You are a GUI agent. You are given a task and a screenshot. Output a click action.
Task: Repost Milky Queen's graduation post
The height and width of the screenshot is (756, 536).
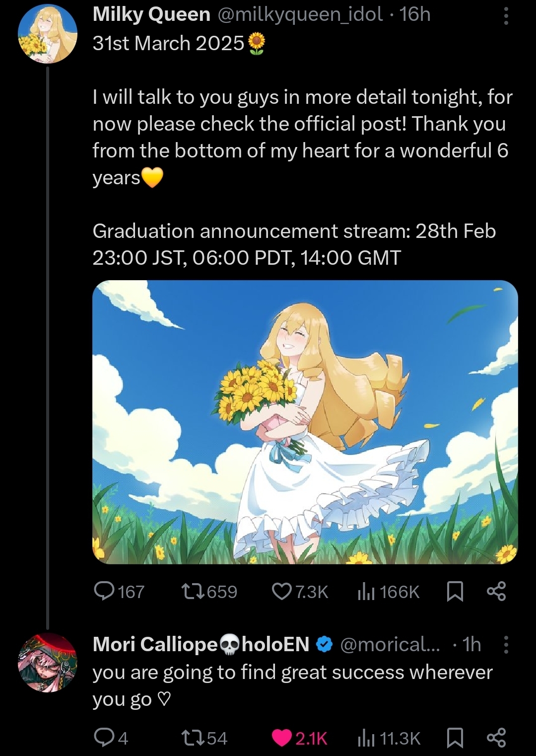209,591
